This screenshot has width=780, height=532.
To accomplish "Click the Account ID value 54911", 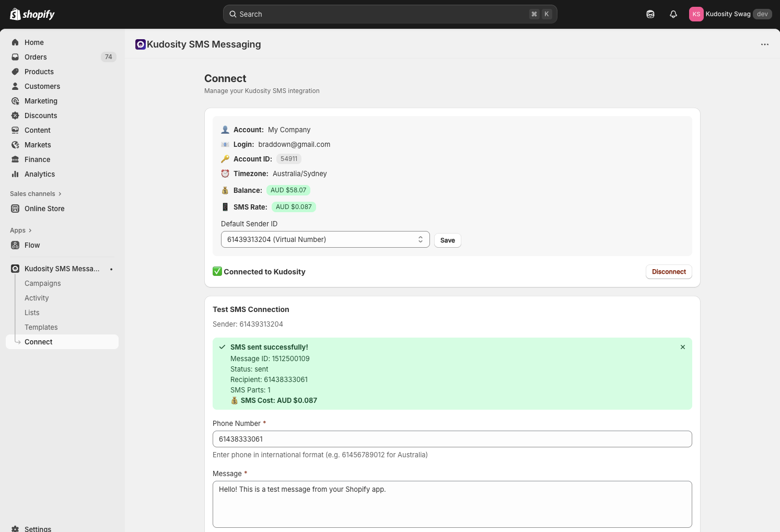I will point(289,159).
